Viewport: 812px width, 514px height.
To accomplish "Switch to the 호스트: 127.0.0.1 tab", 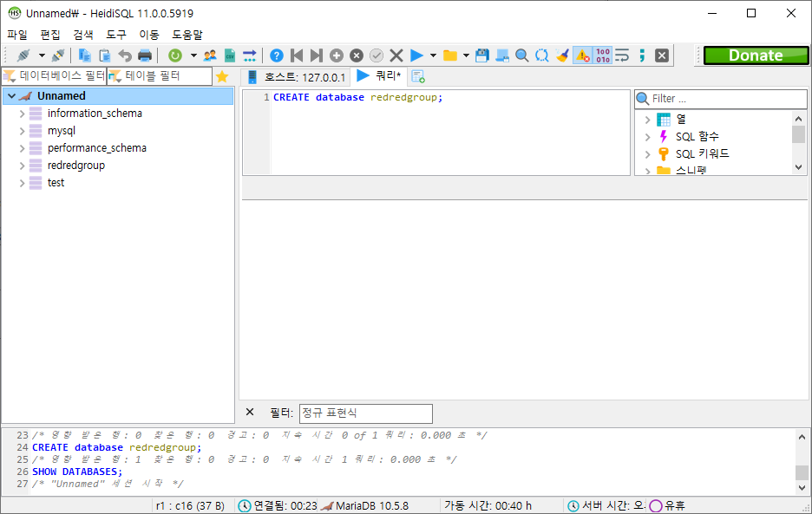I will [297, 77].
